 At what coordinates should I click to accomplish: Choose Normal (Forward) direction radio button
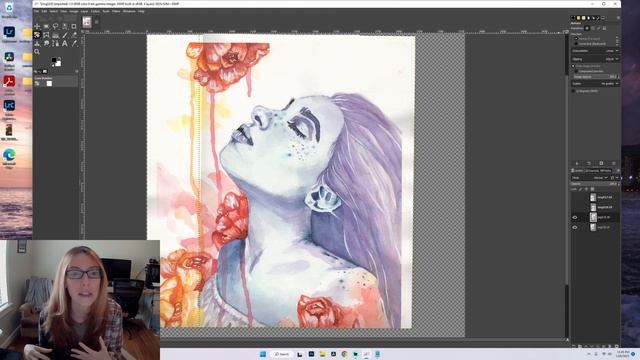[576, 39]
